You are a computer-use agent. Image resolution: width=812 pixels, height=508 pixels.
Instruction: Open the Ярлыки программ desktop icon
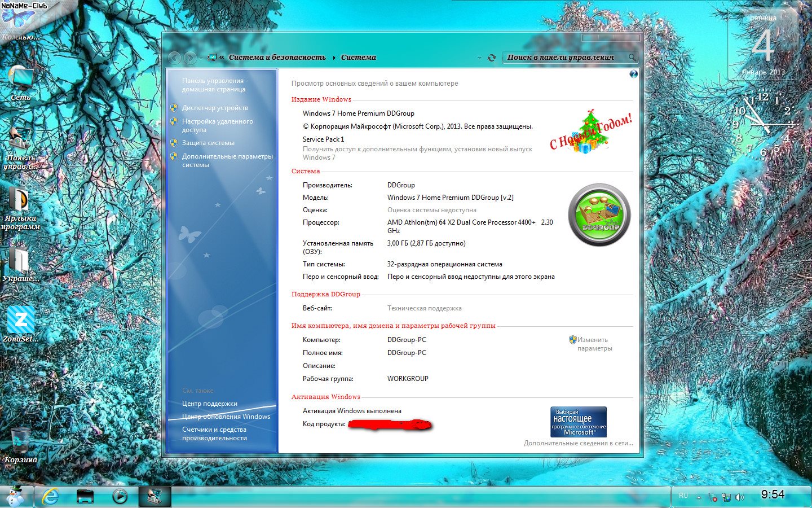pyautogui.click(x=20, y=208)
